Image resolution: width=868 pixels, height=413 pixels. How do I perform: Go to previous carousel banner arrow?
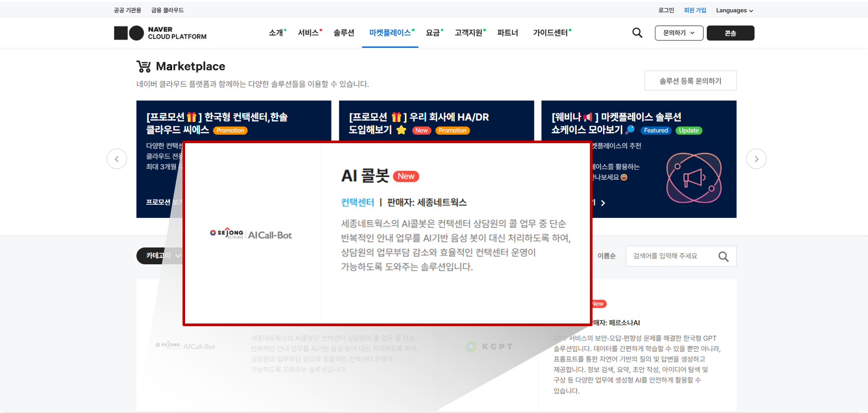coord(117,159)
